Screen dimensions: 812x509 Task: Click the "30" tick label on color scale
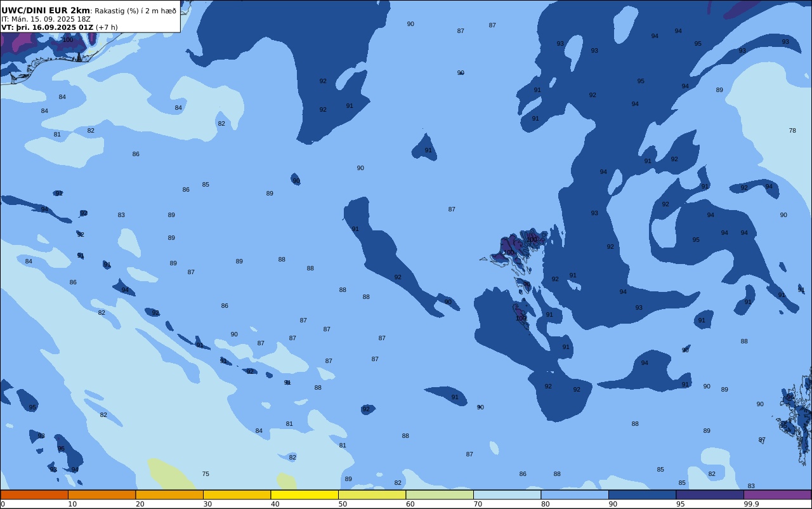(207, 504)
